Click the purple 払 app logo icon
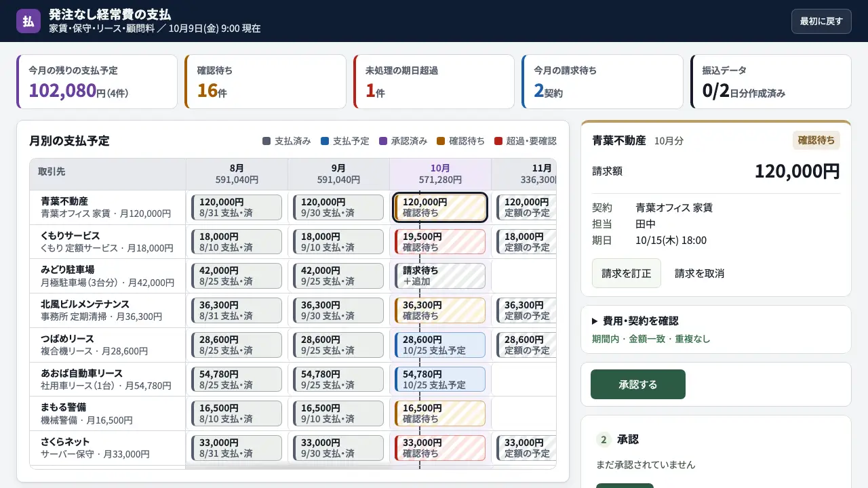Screen dimensions: 868x488 tap(28, 21)
